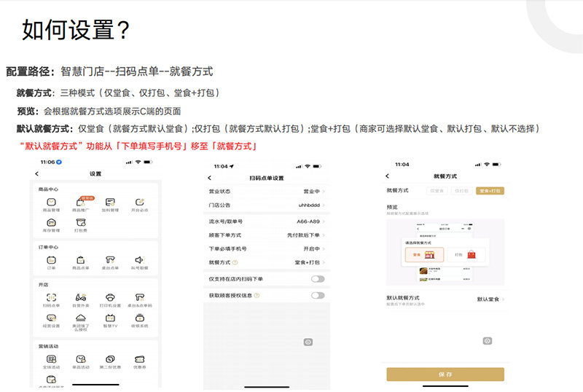Open the 桌台点单 icon
The width and height of the screenshot is (583, 392).
pos(110,262)
